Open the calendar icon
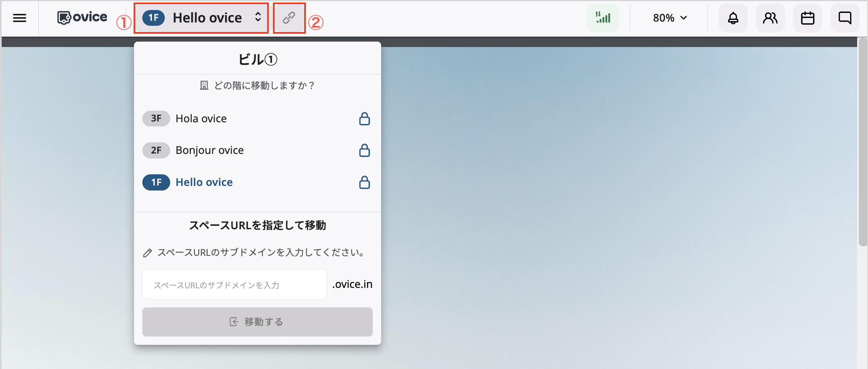 (x=808, y=18)
